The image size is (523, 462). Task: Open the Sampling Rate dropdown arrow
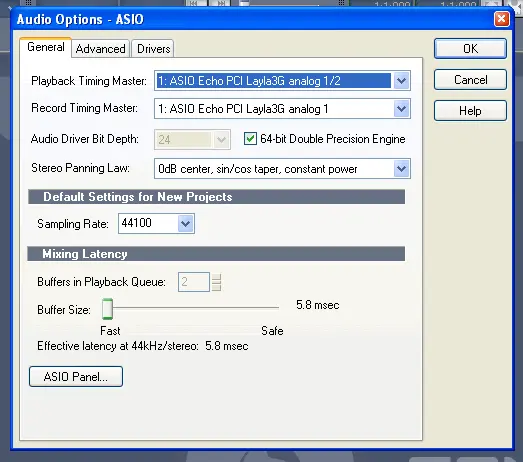(185, 223)
